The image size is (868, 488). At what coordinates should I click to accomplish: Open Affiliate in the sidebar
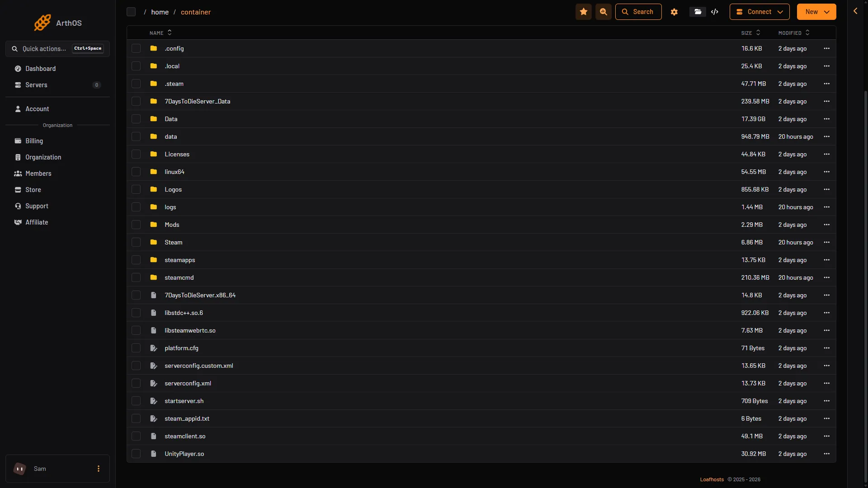pos(57,222)
